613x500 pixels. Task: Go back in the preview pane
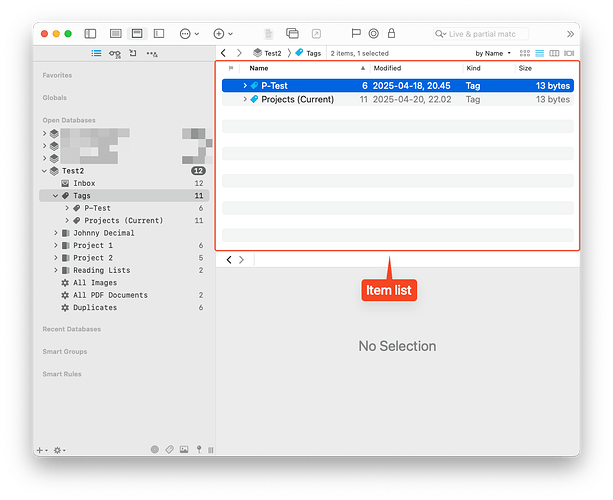pos(229,260)
